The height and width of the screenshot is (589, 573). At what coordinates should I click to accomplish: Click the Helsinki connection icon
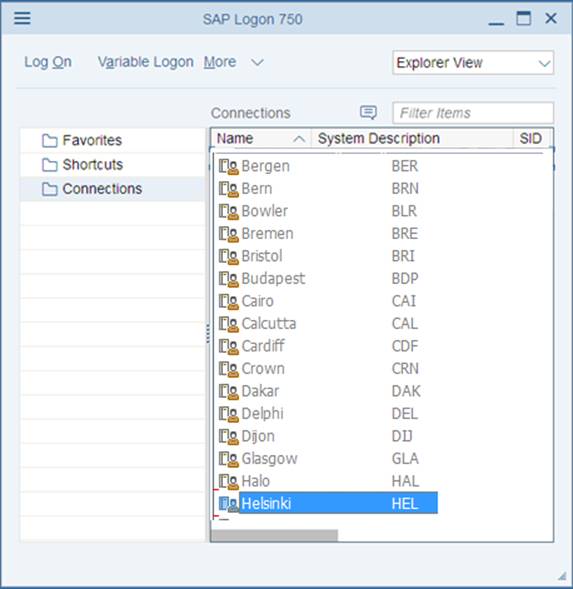[x=228, y=504]
